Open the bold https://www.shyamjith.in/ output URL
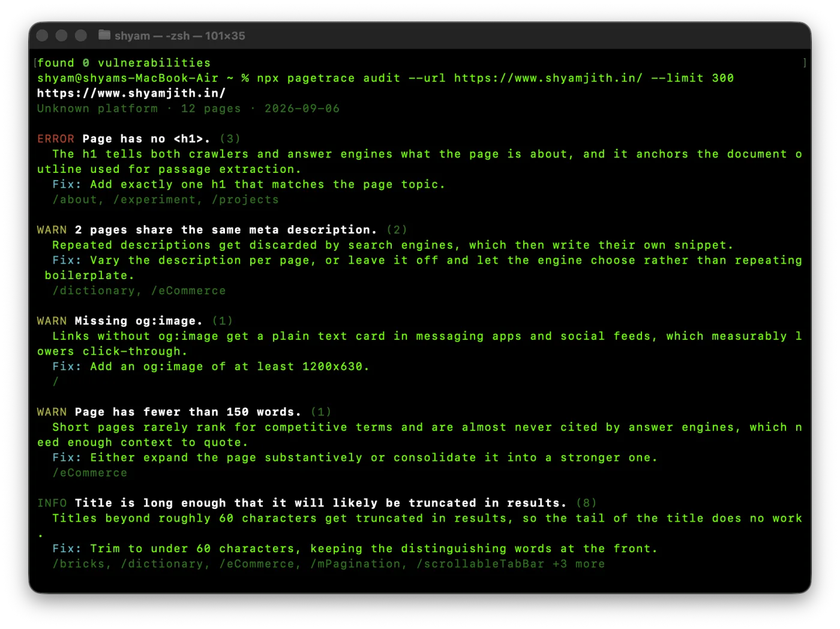 tap(131, 93)
